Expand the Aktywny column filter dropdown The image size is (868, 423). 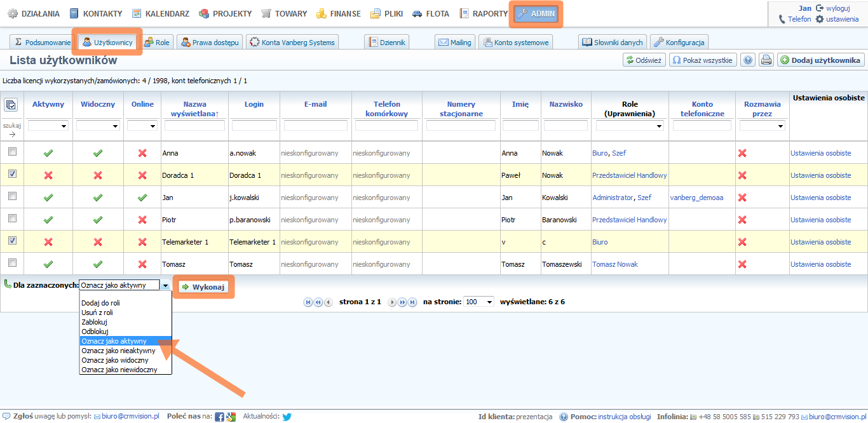48,126
